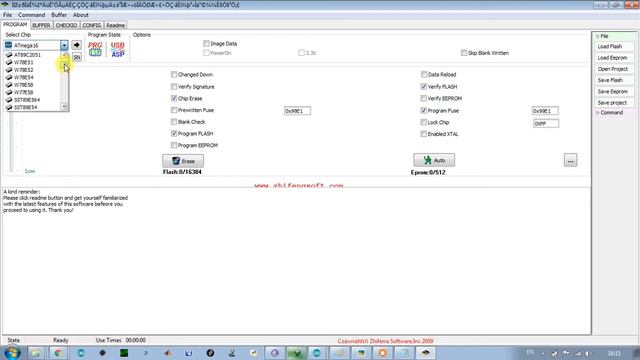Uncheck the Chip Erase checkbox
Image resolution: width=640 pixels, height=360 pixels.
174,98
